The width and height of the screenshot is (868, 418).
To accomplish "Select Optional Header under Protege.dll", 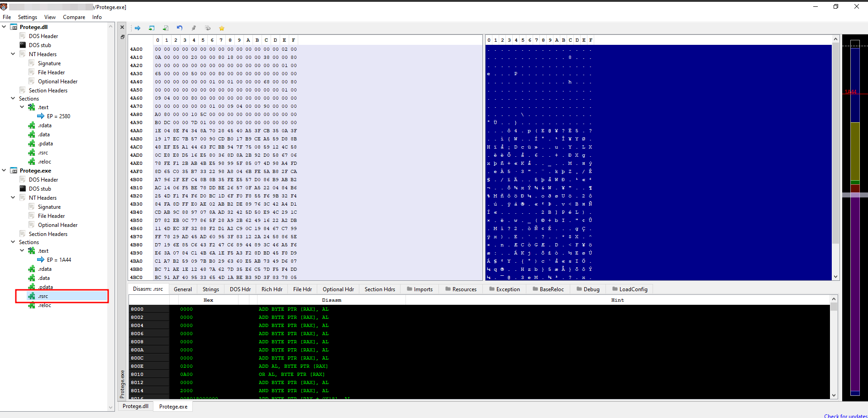I will tap(57, 82).
